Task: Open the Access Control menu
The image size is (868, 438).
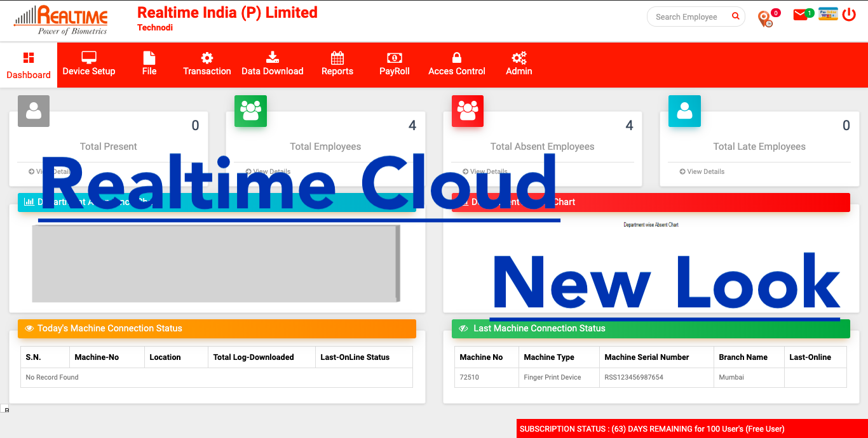Action: coord(456,64)
